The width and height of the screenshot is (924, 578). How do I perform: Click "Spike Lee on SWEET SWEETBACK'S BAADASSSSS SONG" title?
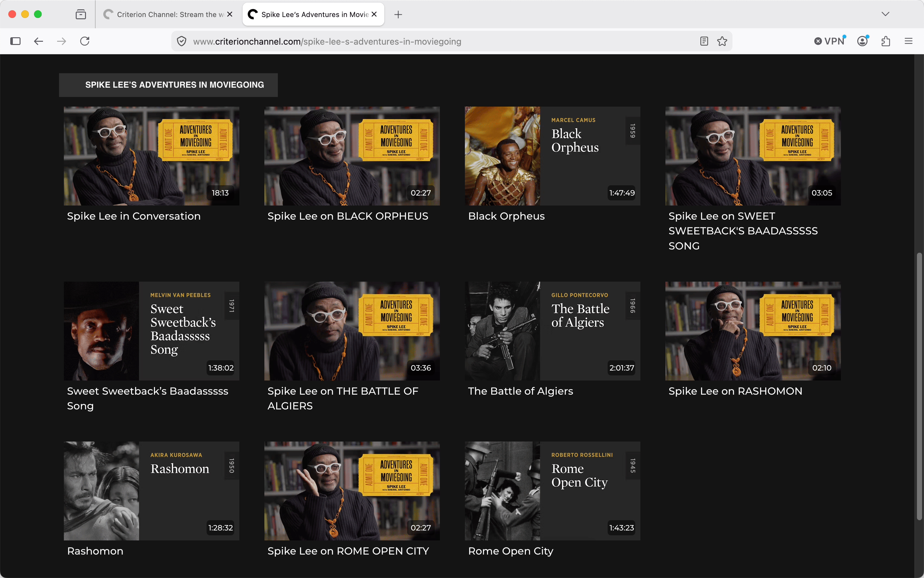pos(743,231)
